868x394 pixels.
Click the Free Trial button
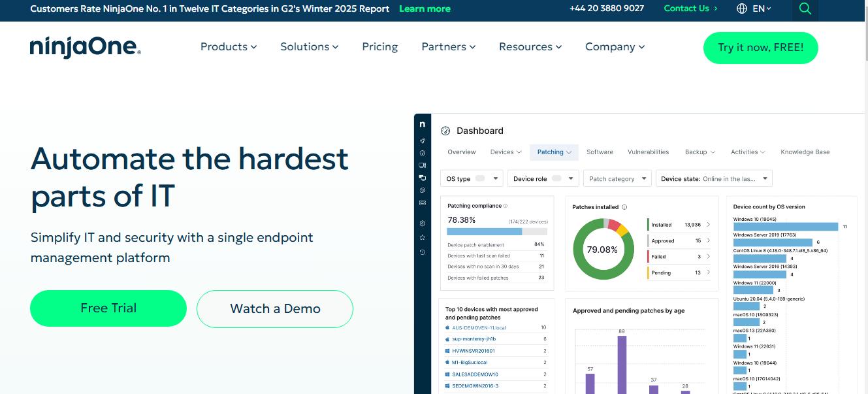coord(108,308)
